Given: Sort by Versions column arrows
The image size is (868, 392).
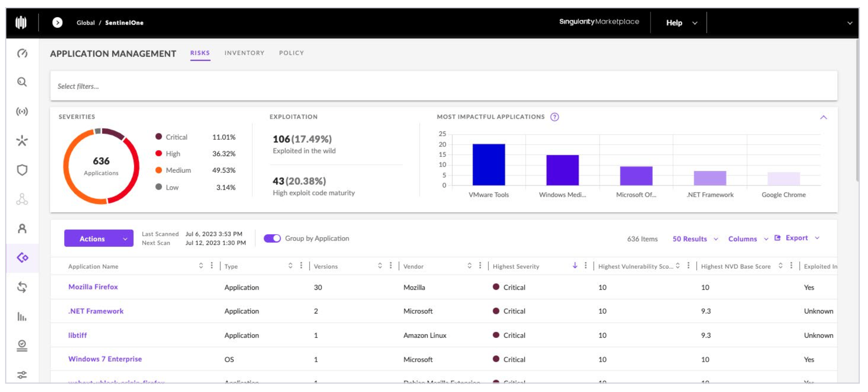Looking at the screenshot, I should 380,266.
